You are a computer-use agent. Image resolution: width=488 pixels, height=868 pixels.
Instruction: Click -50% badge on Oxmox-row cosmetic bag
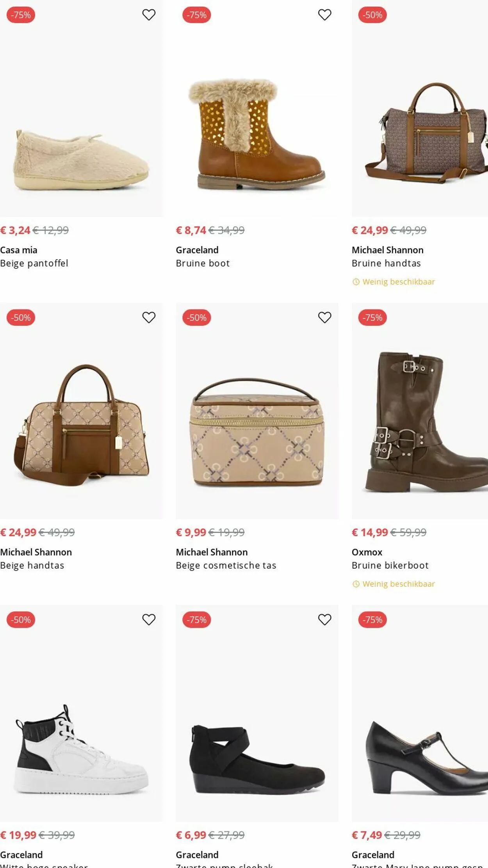(x=197, y=318)
